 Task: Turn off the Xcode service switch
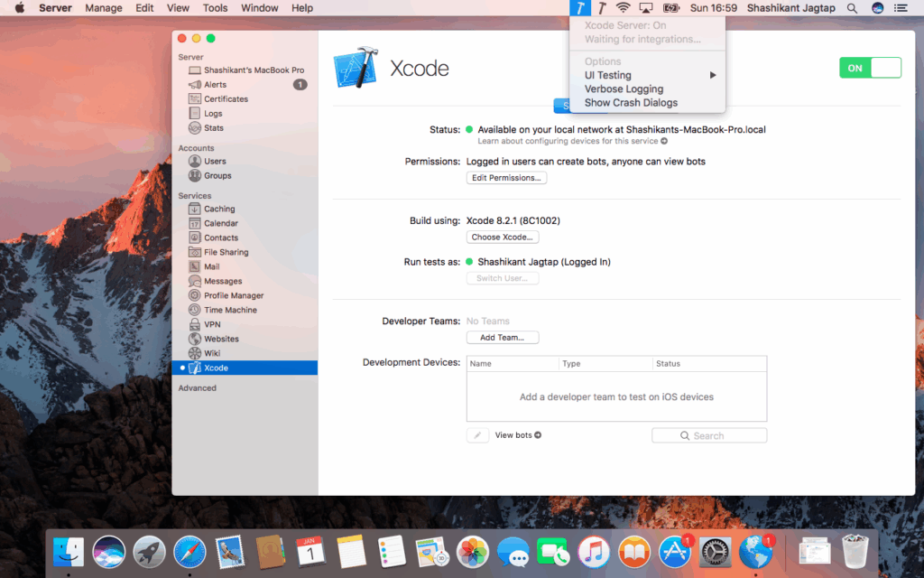(869, 67)
